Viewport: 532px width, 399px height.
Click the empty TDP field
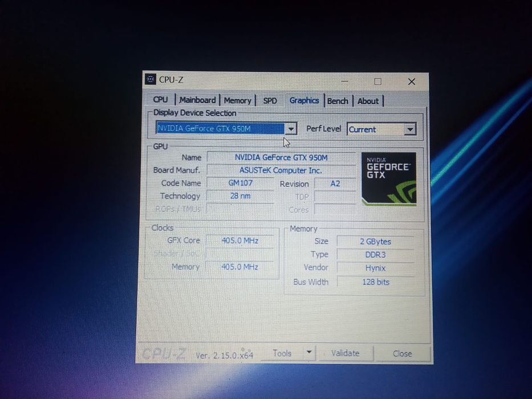(335, 197)
